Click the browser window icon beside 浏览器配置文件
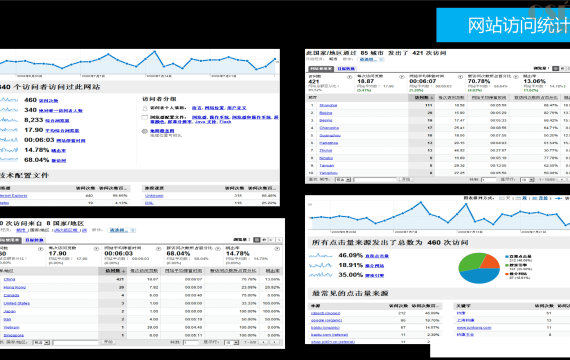Image resolution: width=570 pixels, height=360 pixels. (x=145, y=117)
